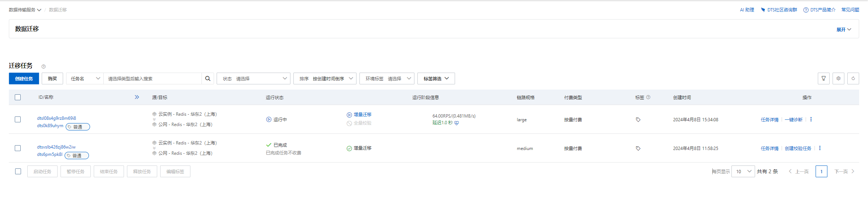Open more actions for 创建校验任务 row
The height and width of the screenshot is (199, 868).
[x=820, y=148]
